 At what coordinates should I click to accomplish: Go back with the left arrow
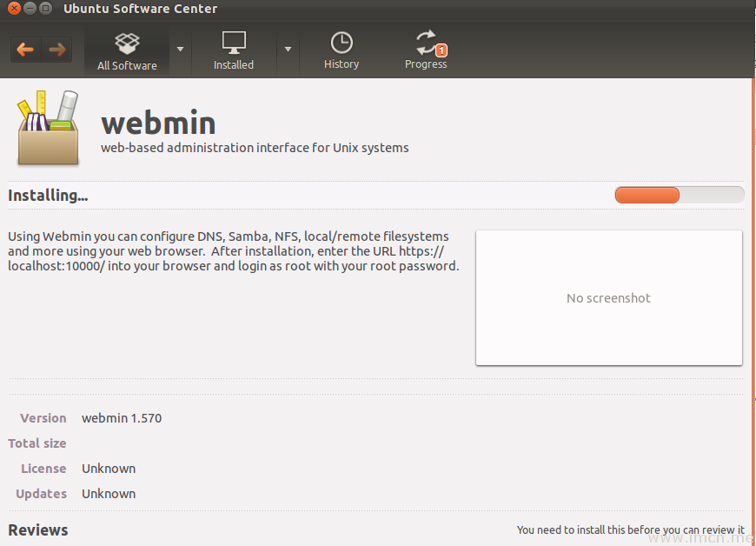(25, 50)
